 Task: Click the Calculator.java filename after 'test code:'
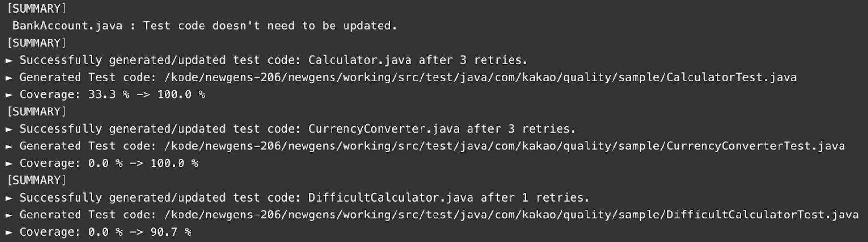click(359, 60)
